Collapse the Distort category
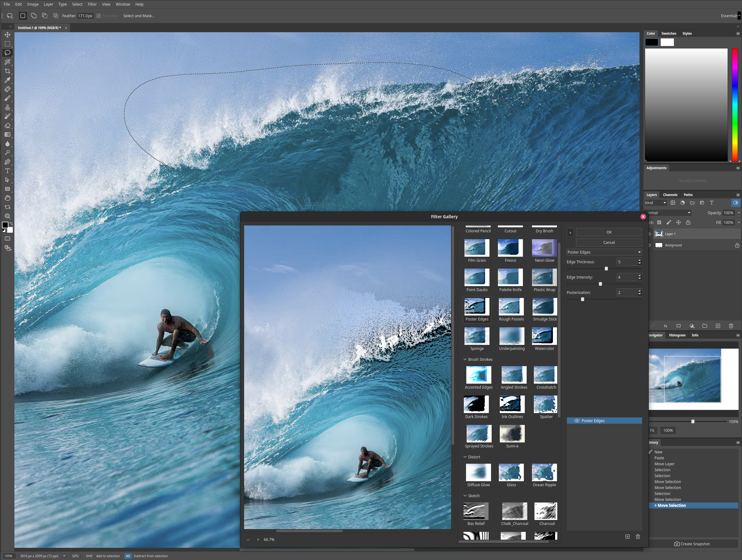 point(465,457)
